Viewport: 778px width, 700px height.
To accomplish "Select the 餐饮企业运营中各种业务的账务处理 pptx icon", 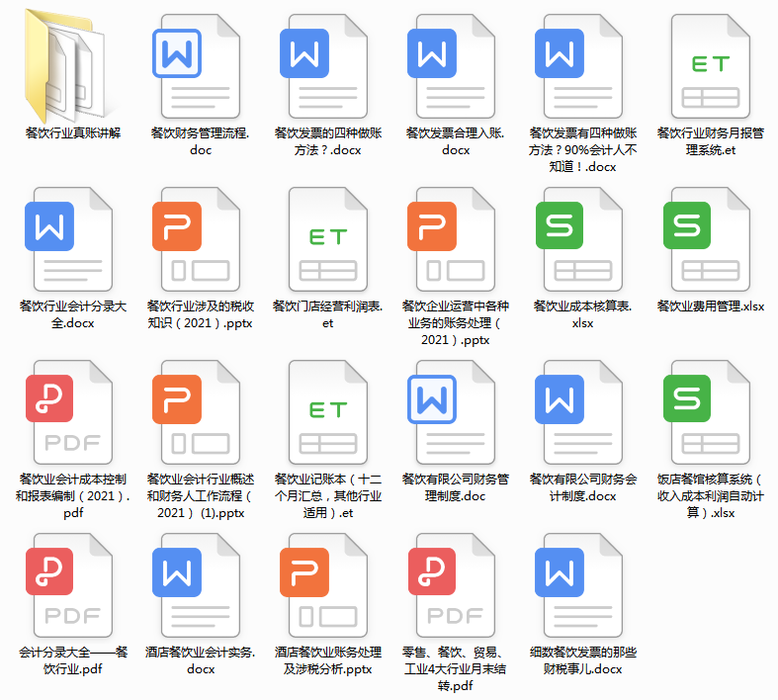I will click(x=452, y=239).
